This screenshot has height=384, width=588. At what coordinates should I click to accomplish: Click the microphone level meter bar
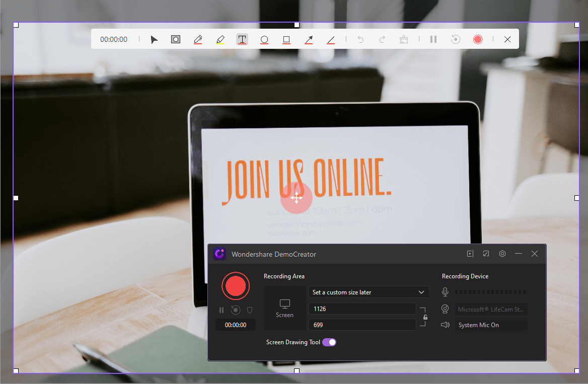[490, 292]
